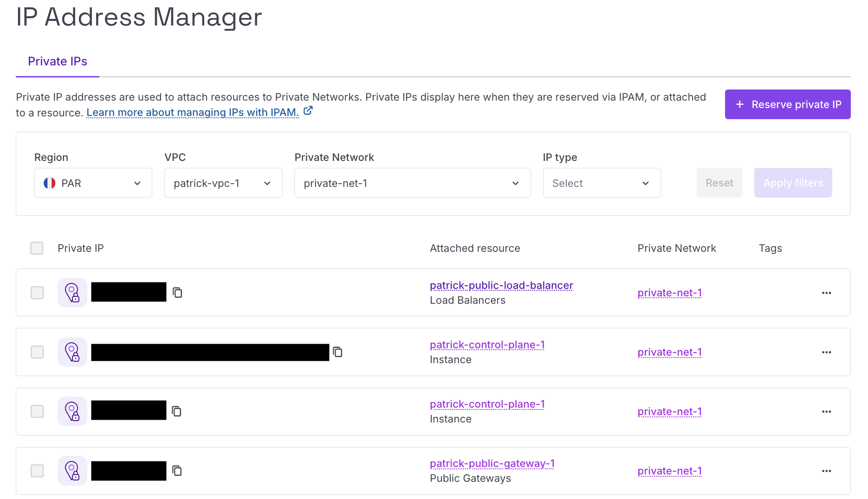Expand the VPC dropdown set to patrick-vpc-1

pos(223,183)
